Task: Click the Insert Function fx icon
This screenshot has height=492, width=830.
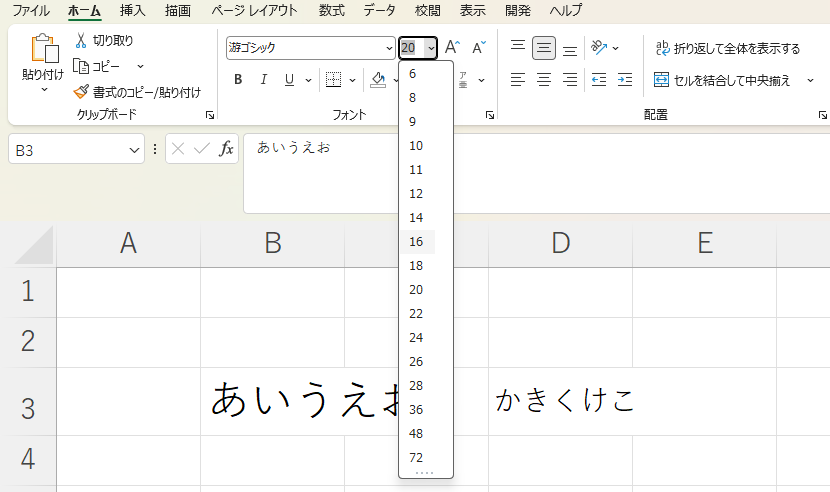Action: [226, 149]
